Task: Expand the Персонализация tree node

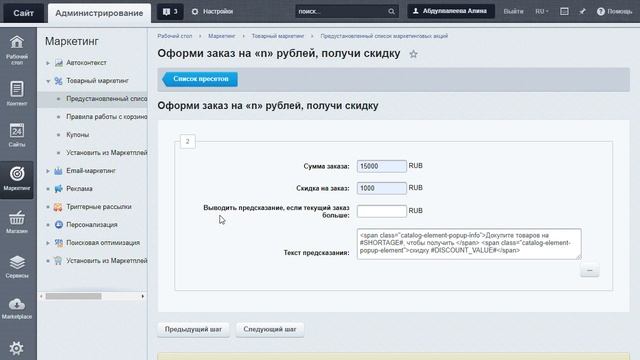Action: click(x=48, y=225)
